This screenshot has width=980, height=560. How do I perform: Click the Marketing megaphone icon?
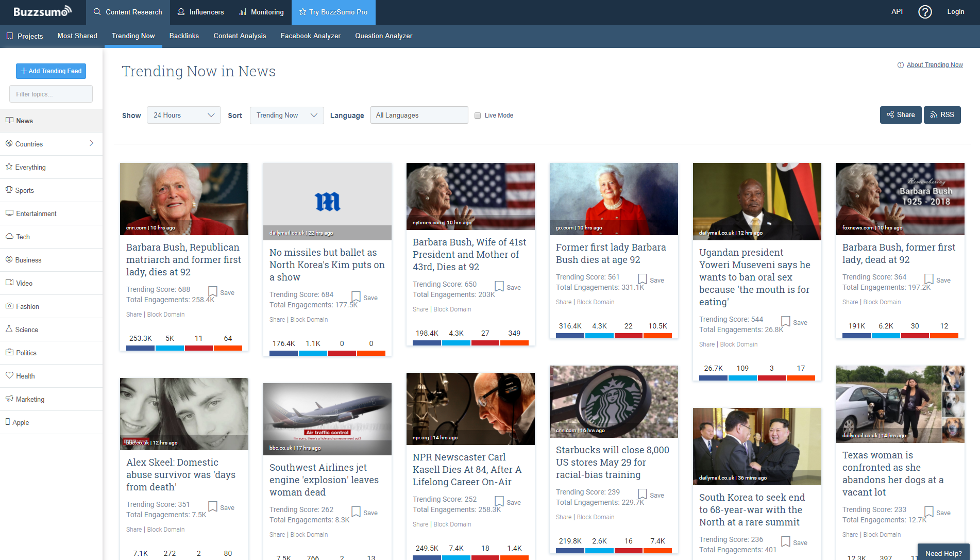click(x=9, y=399)
